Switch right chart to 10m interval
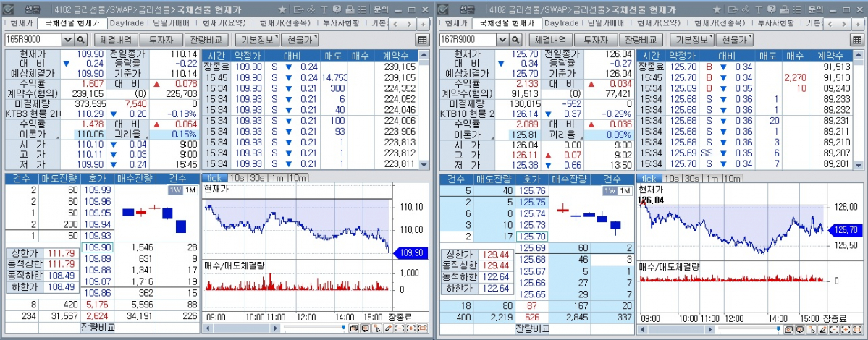 (x=733, y=178)
